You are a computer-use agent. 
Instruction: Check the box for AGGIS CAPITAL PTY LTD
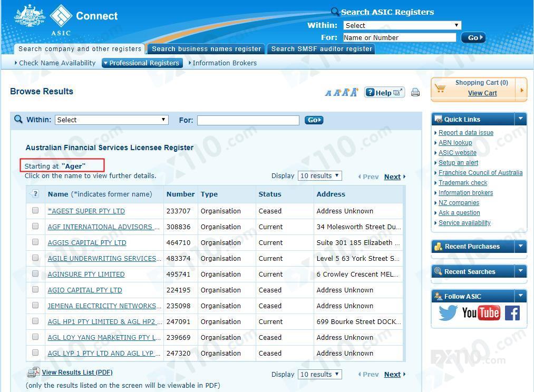(35, 242)
